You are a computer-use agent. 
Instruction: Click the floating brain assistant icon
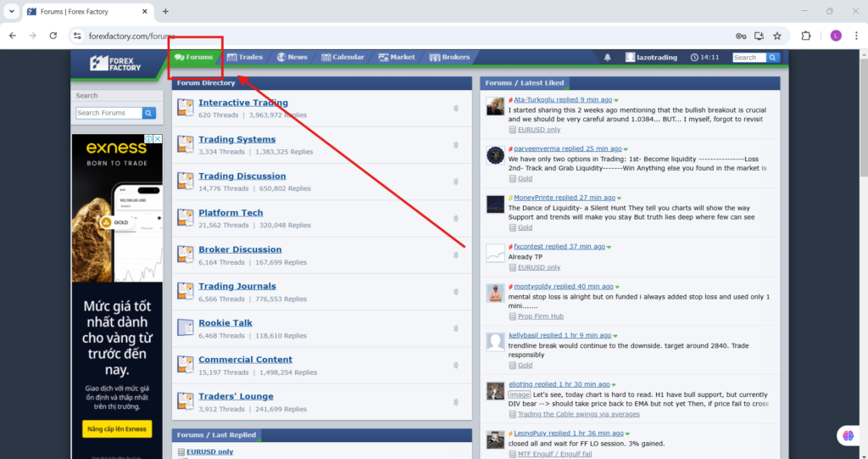[848, 435]
